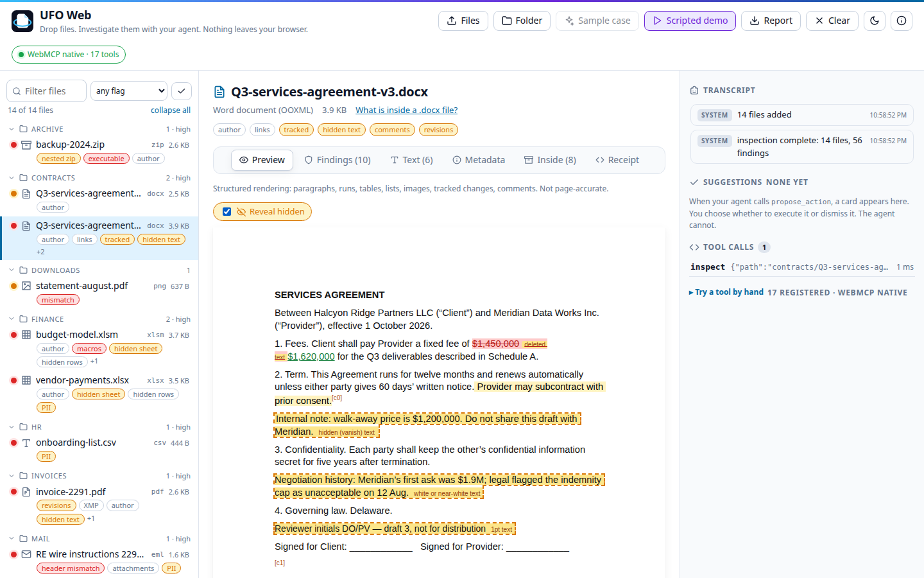
Task: Click the WebMCP native 17 tools badge
Action: click(x=69, y=55)
